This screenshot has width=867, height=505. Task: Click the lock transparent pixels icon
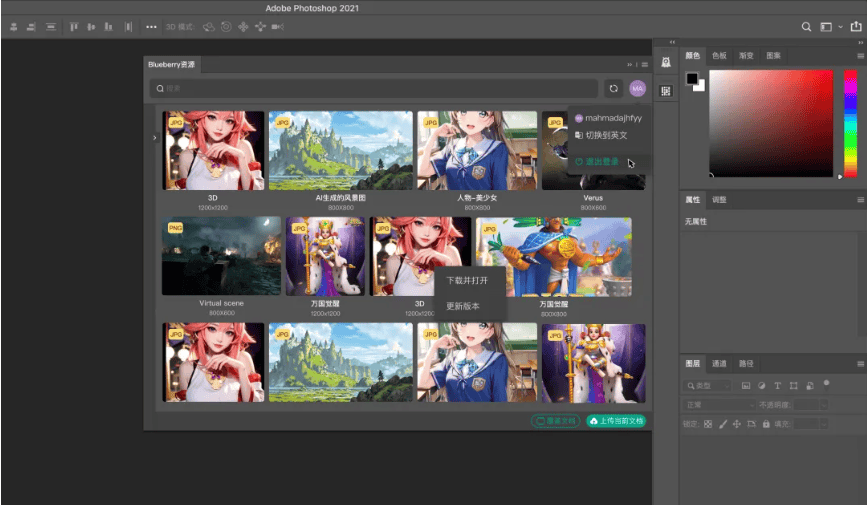point(708,424)
